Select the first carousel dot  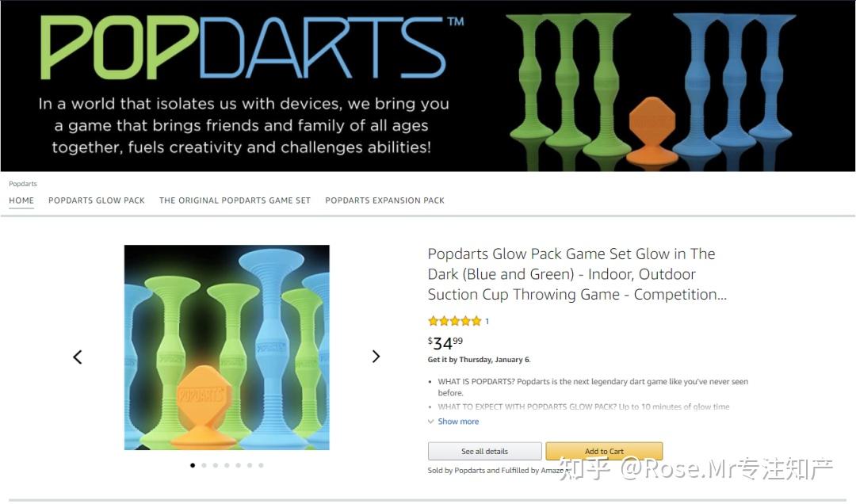193,465
